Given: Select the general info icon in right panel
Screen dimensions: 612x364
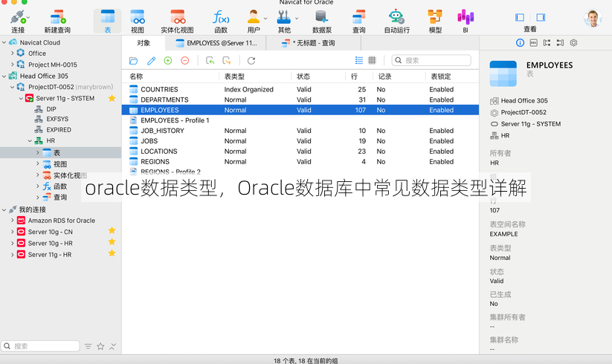Looking at the screenshot, I should (520, 43).
